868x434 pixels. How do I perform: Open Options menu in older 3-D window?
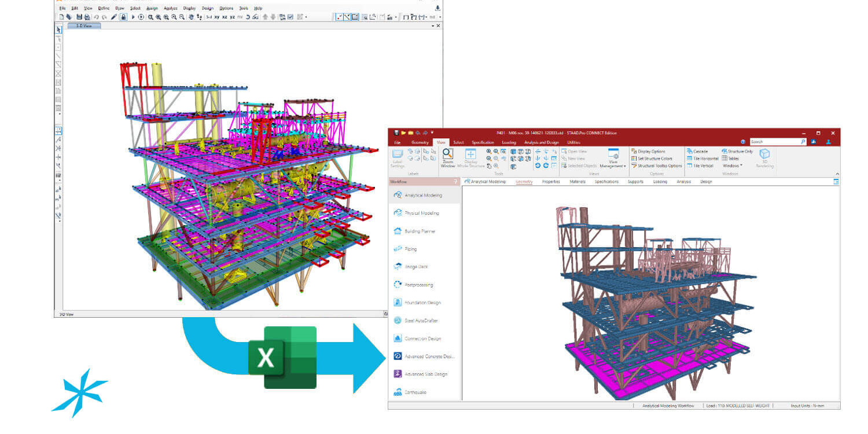pos(226,8)
